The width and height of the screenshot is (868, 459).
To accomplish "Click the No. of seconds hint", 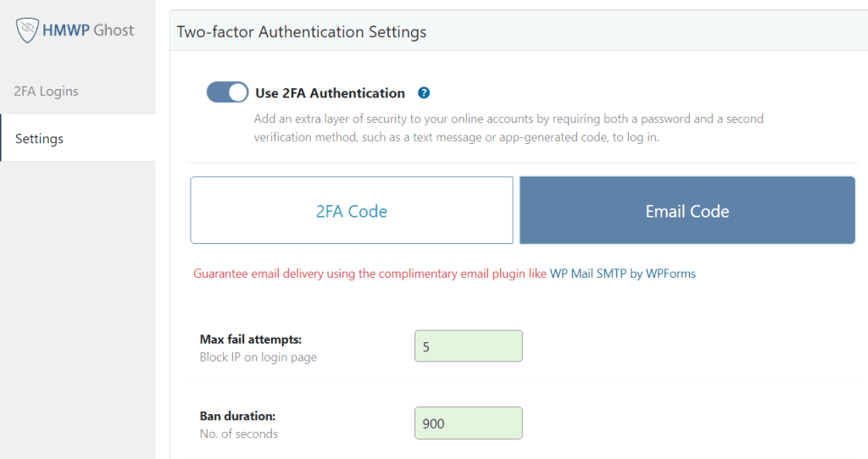I will [x=238, y=434].
